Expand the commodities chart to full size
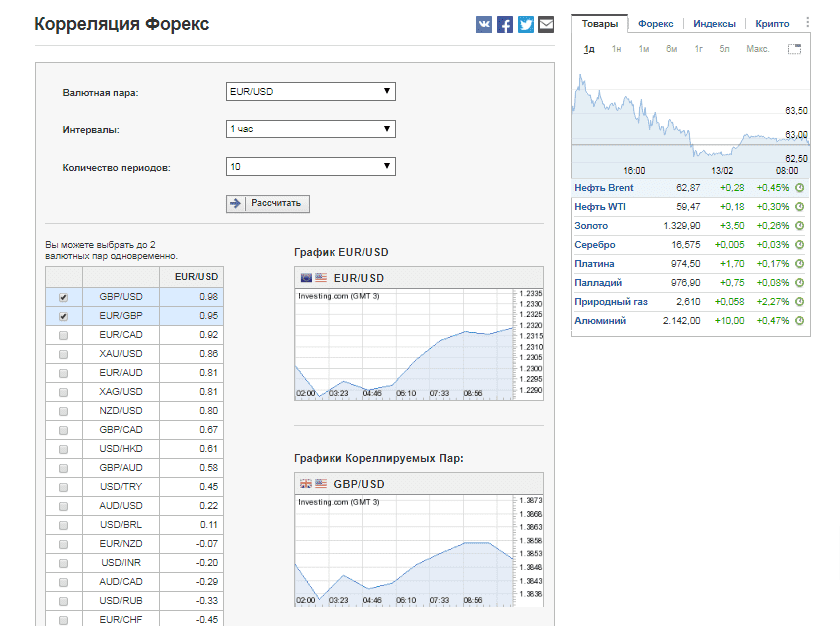 794,49
